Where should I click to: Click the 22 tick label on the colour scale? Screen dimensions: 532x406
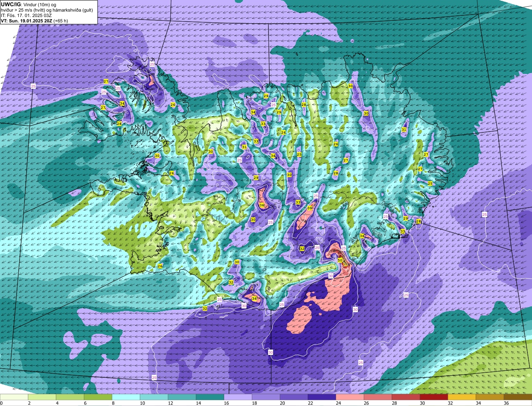pos(310,403)
